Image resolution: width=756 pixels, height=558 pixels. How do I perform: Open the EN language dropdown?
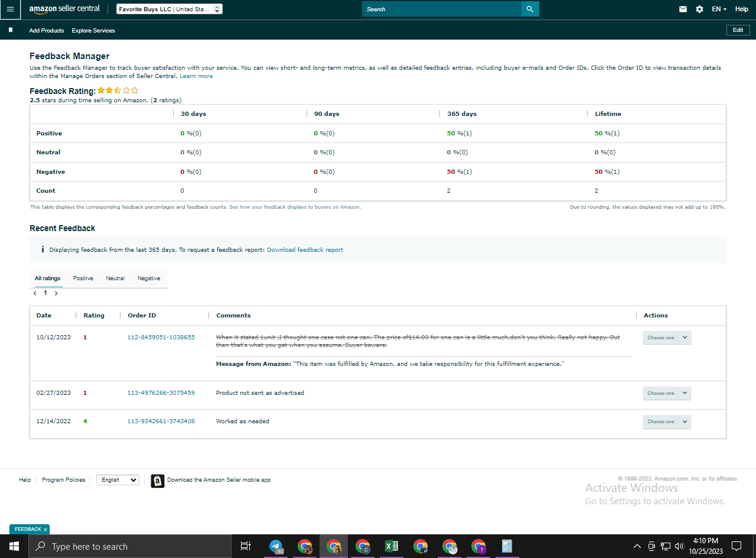719,9
